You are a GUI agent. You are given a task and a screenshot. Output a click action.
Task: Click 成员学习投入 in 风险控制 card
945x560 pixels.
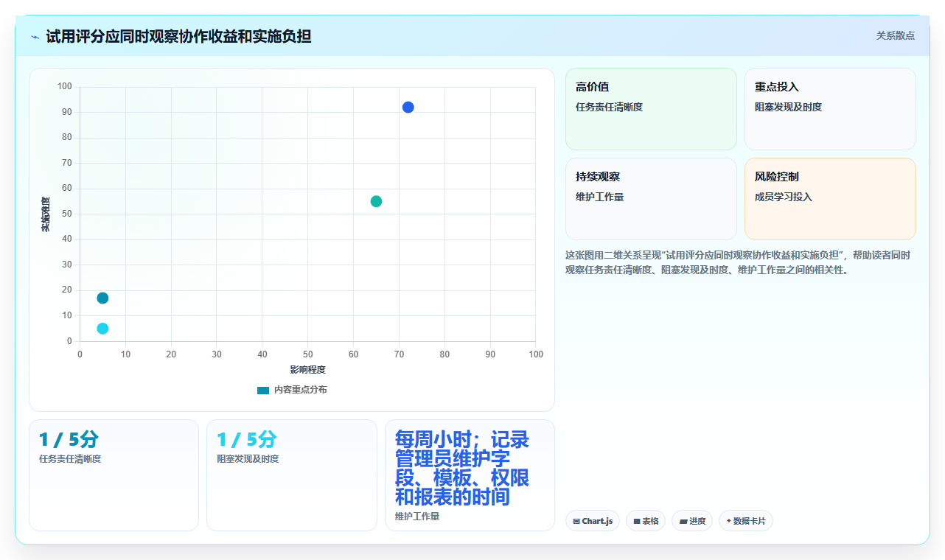point(784,197)
